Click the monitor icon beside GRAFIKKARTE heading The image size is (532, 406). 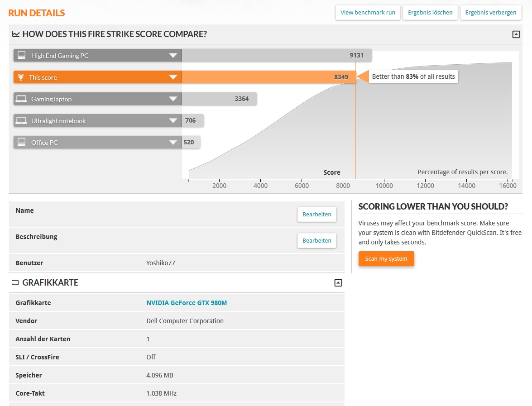click(15, 283)
